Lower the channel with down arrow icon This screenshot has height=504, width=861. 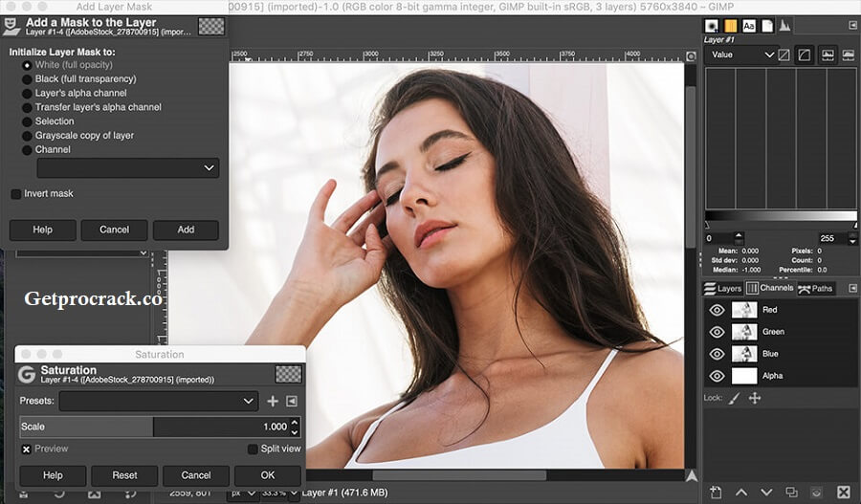point(766,492)
